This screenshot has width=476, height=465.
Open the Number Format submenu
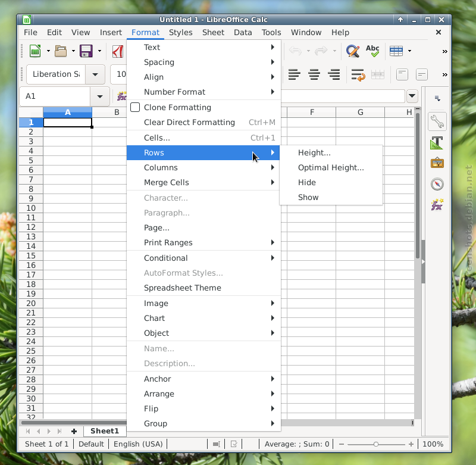tap(203, 92)
